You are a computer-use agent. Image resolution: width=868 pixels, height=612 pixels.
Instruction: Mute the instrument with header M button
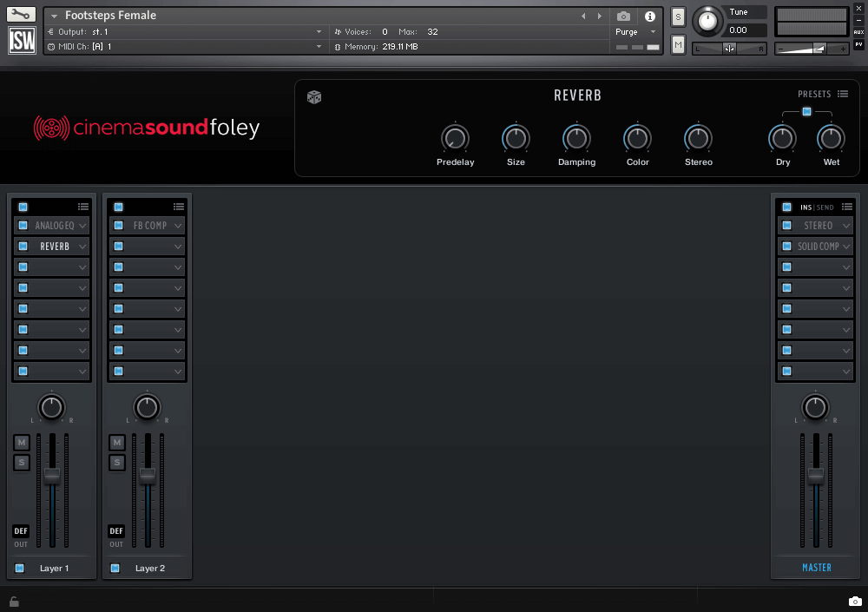pyautogui.click(x=678, y=44)
